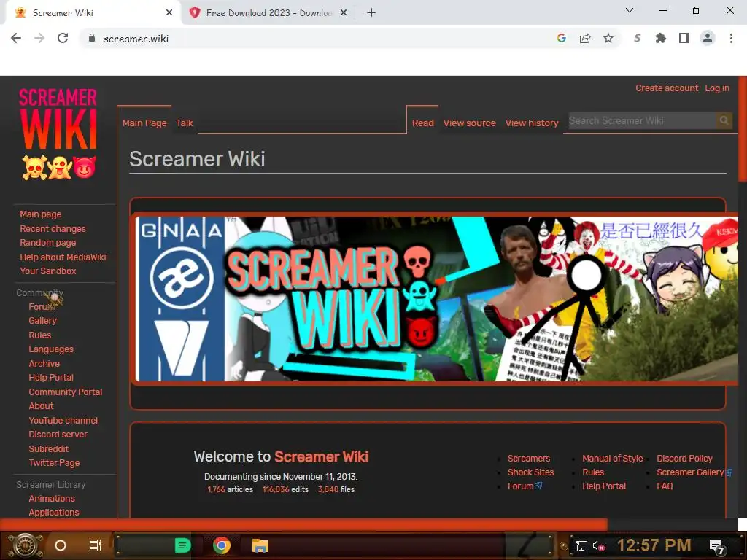Image resolution: width=747 pixels, height=560 pixels.
Task: Open View history tab
Action: coord(532,122)
